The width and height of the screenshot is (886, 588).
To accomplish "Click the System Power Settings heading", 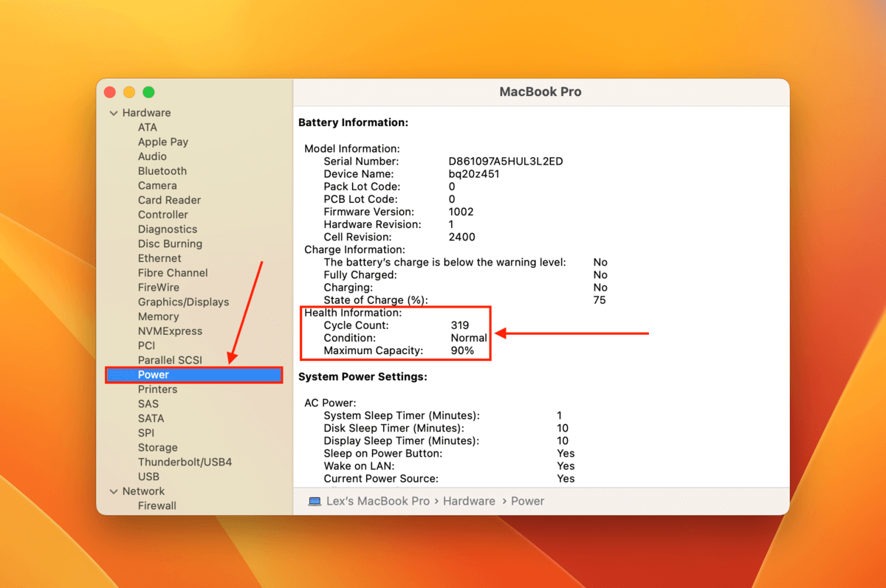I will (x=363, y=377).
